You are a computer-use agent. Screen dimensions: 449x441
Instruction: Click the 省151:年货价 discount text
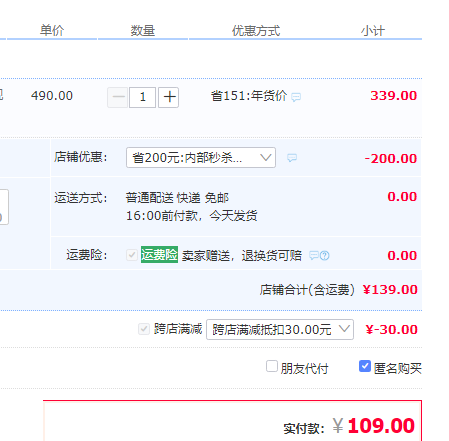(249, 96)
